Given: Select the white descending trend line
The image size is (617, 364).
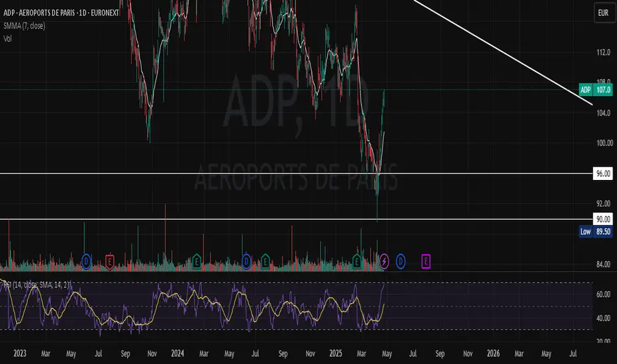Looking at the screenshot, I should pyautogui.click(x=503, y=52).
